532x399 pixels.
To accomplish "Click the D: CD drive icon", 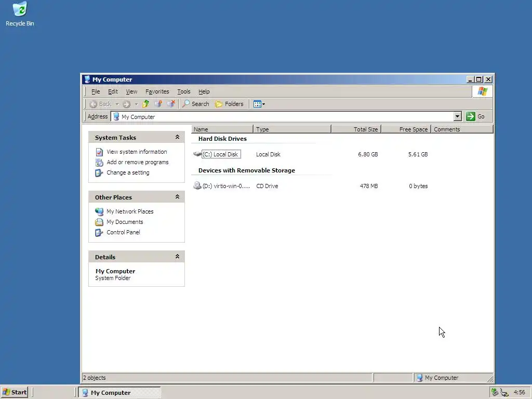I will (197, 185).
